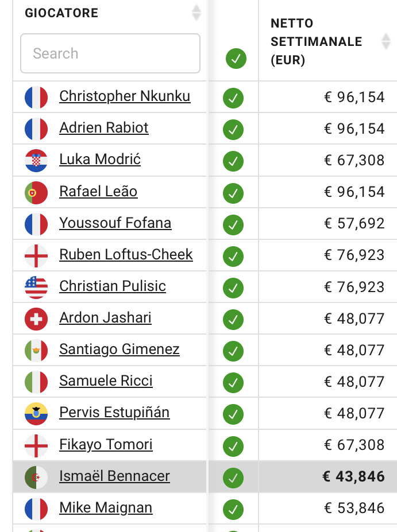Click the Giocatore column header label

pyautogui.click(x=61, y=13)
